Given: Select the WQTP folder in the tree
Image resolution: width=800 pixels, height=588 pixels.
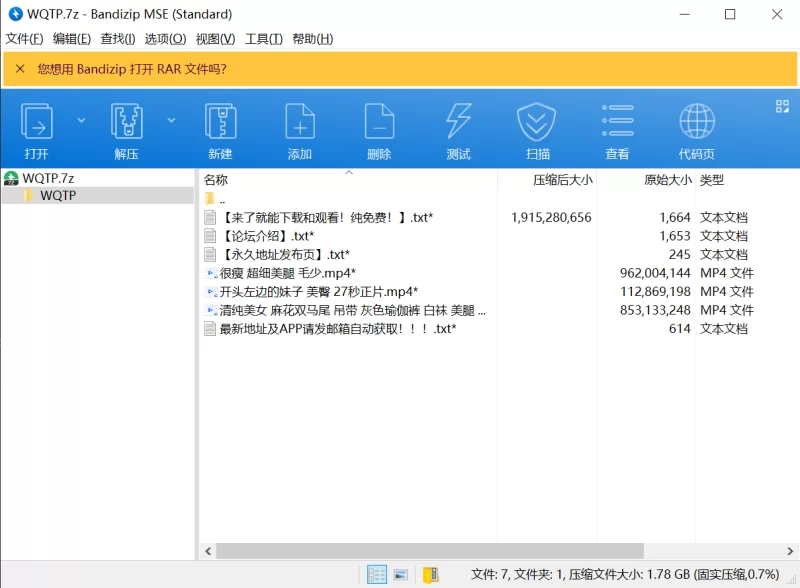Looking at the screenshot, I should point(58,195).
